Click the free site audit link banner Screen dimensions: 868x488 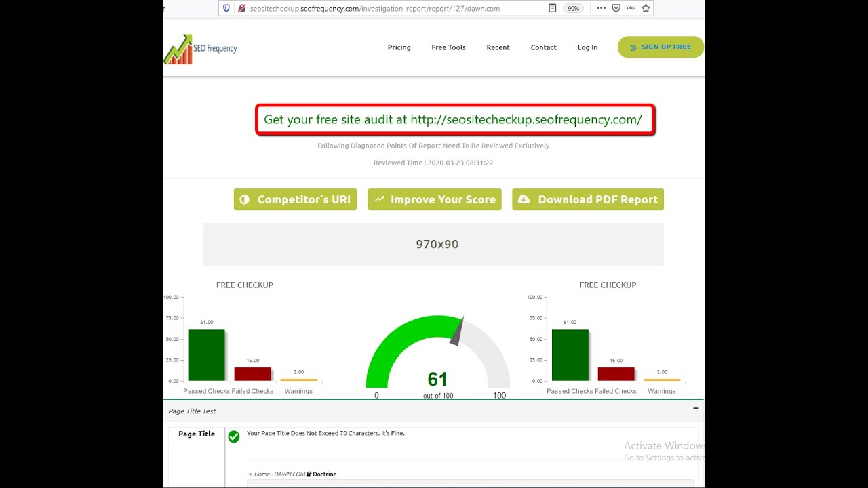pyautogui.click(x=455, y=120)
